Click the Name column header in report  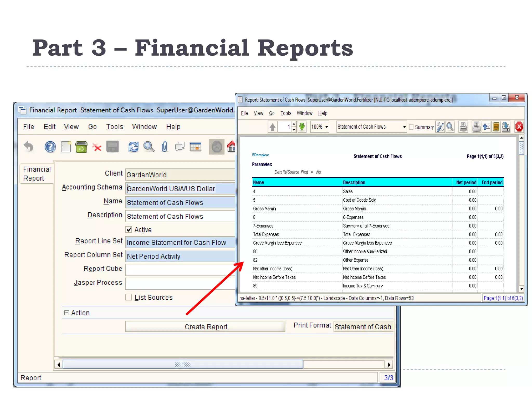297,182
